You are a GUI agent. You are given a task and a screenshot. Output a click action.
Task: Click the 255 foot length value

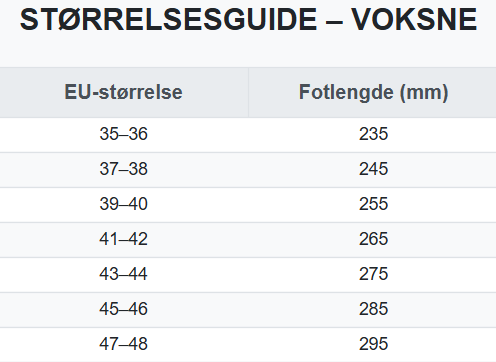[x=373, y=204]
